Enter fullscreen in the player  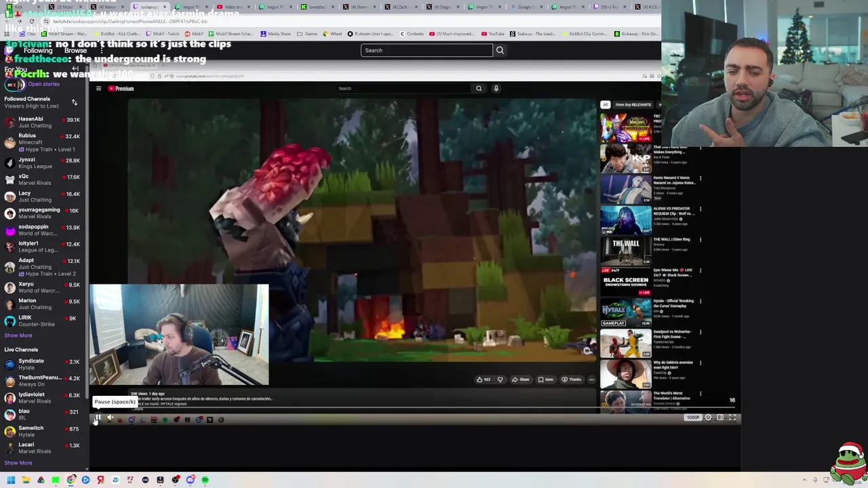[732, 418]
